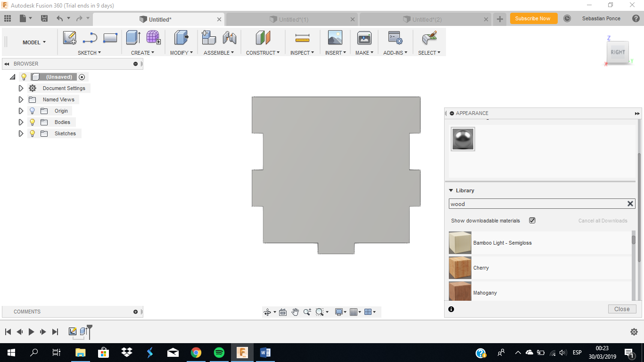Image resolution: width=644 pixels, height=362 pixels.
Task: Collapse the Unsaved root node
Action: coord(13,77)
